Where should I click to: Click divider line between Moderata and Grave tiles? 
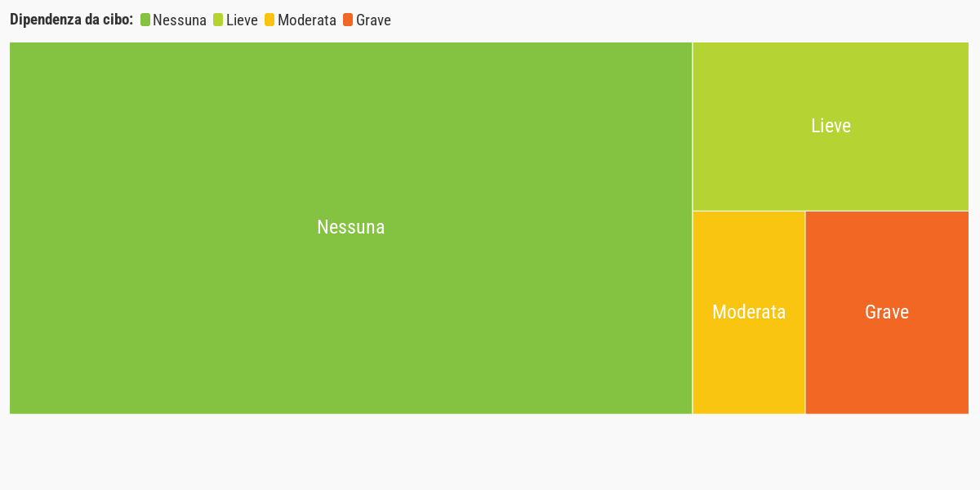click(805, 313)
